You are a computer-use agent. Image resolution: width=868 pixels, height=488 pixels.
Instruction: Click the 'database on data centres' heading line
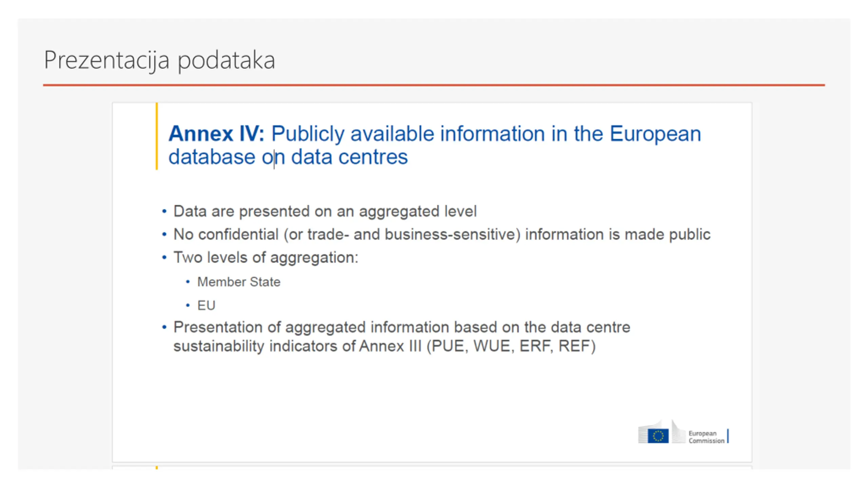tap(288, 157)
